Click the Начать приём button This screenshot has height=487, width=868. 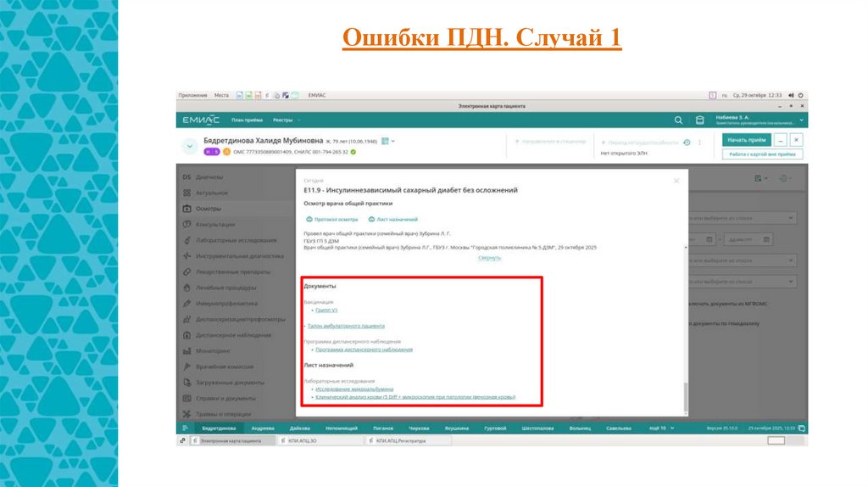(x=746, y=140)
